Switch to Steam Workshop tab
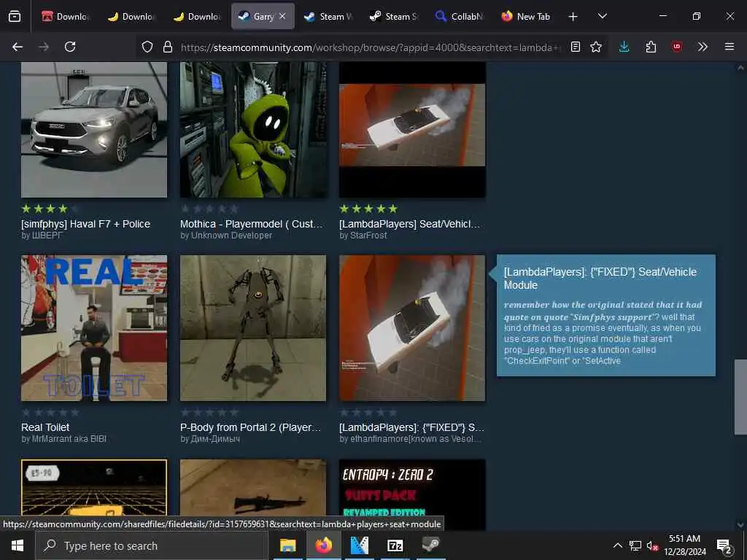The height and width of the screenshot is (560, 747). coord(328,16)
